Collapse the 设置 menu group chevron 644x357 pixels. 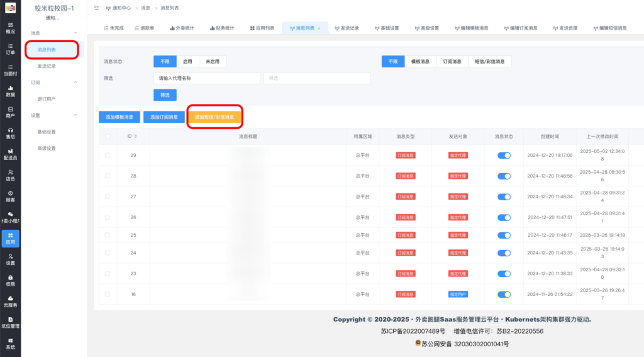click(x=75, y=115)
